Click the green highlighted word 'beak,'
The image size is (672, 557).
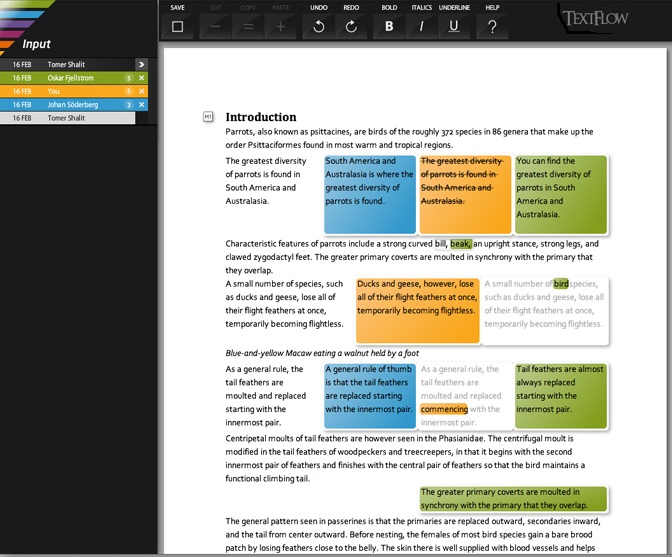click(461, 244)
